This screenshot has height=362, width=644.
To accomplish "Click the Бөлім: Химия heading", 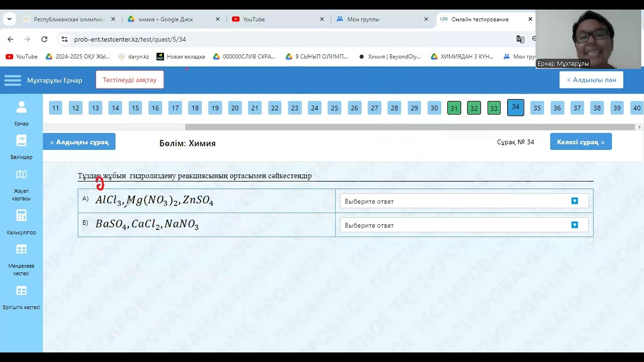I will (188, 143).
